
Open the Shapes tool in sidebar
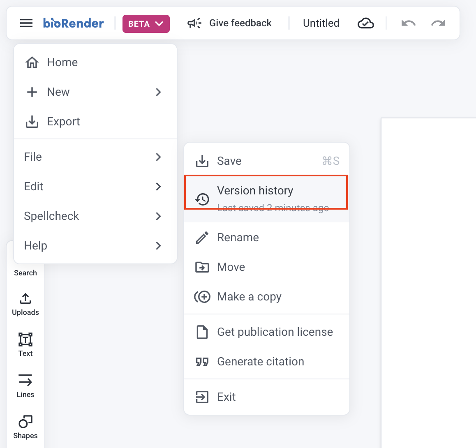click(25, 427)
